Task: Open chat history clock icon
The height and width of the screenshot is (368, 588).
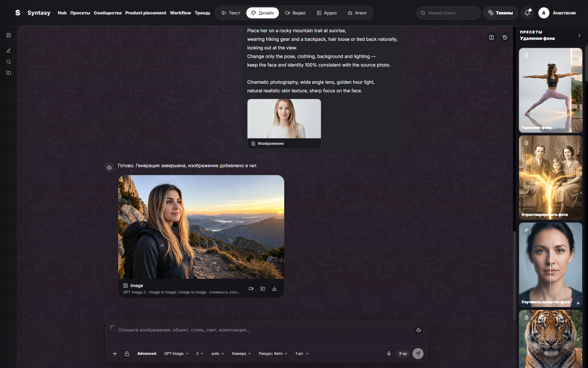Action: (505, 37)
